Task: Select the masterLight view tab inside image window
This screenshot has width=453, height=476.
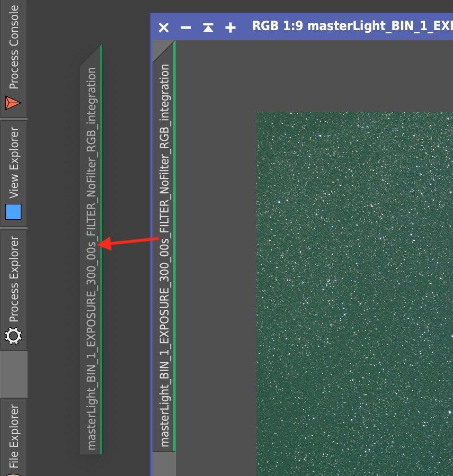Action: point(165,254)
